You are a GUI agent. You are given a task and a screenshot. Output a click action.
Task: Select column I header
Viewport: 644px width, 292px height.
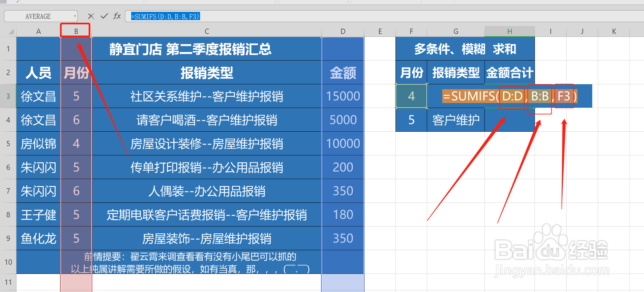pyautogui.click(x=550, y=31)
